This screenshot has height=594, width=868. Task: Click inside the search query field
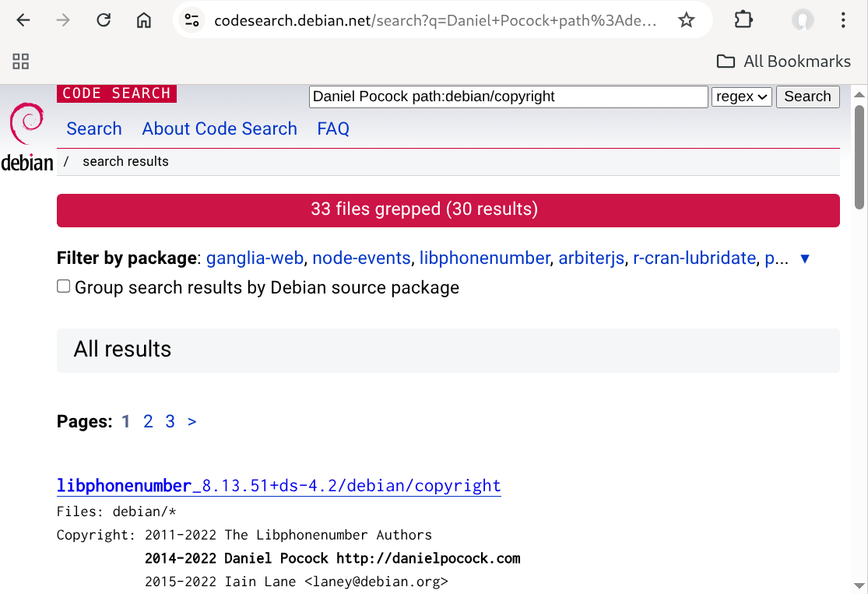508,97
